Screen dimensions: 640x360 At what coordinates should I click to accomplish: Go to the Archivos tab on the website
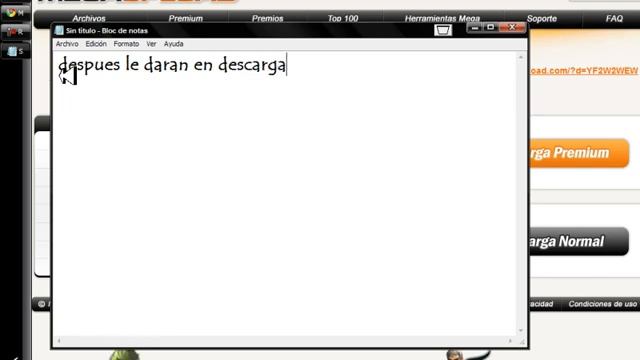(89, 18)
